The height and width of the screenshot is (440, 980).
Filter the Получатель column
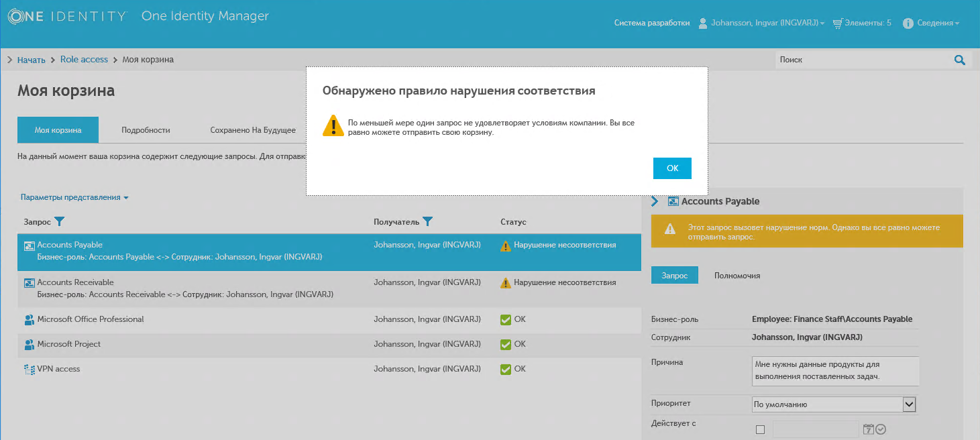[x=427, y=221]
